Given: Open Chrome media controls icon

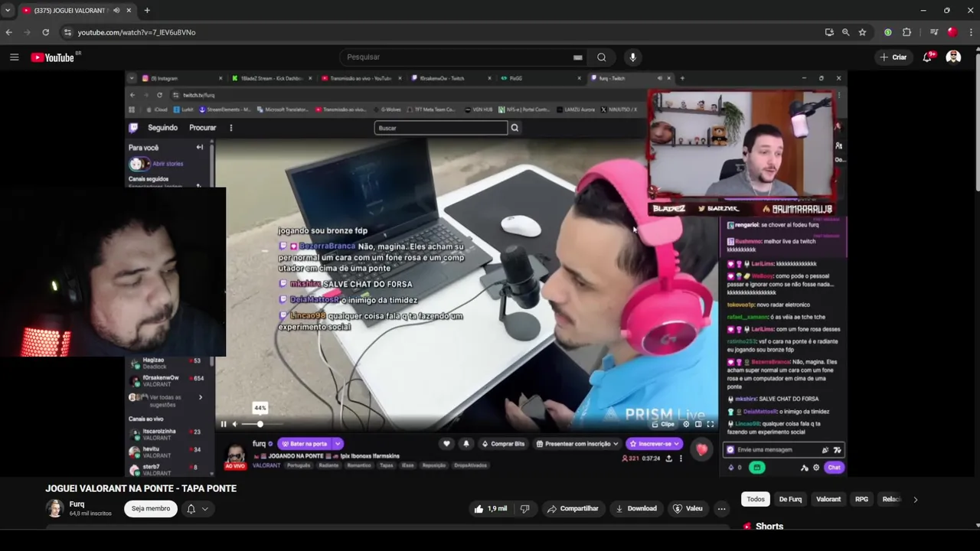Looking at the screenshot, I should 933,32.
